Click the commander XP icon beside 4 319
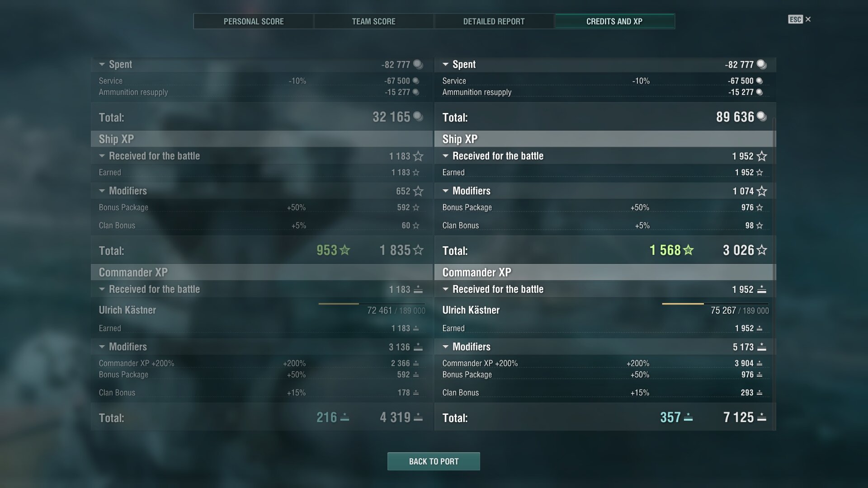The image size is (868, 488). point(418,418)
